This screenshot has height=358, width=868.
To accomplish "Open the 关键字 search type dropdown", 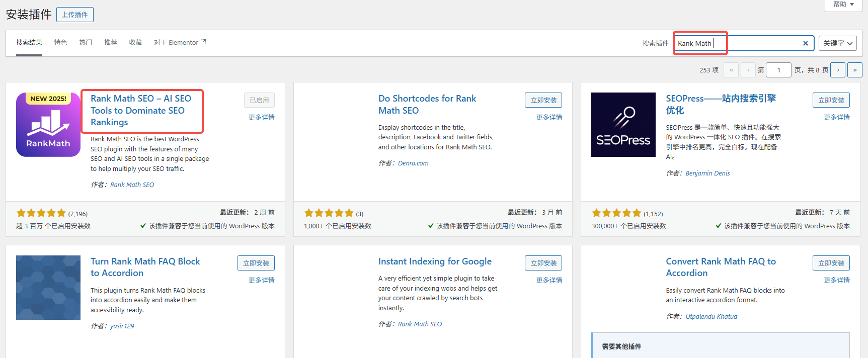I will (837, 43).
